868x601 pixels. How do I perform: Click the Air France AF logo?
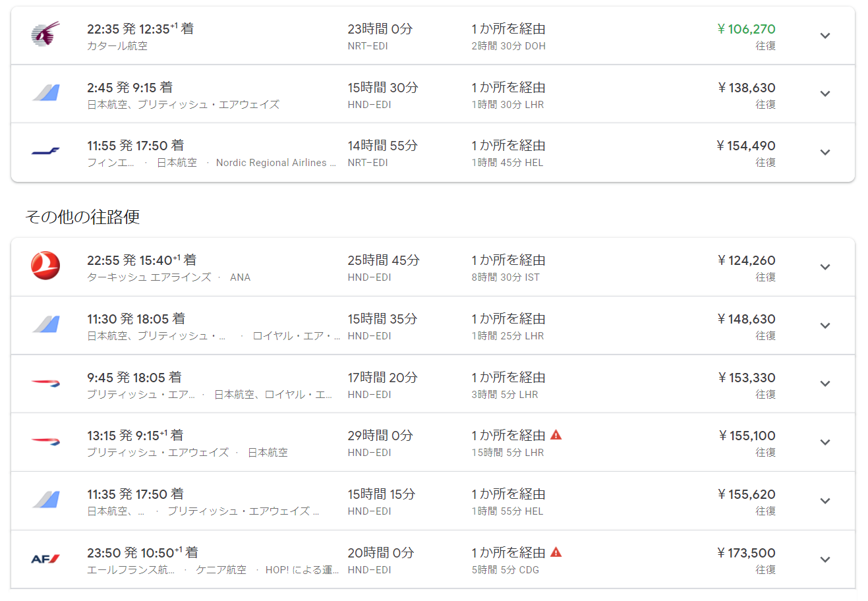click(x=45, y=559)
